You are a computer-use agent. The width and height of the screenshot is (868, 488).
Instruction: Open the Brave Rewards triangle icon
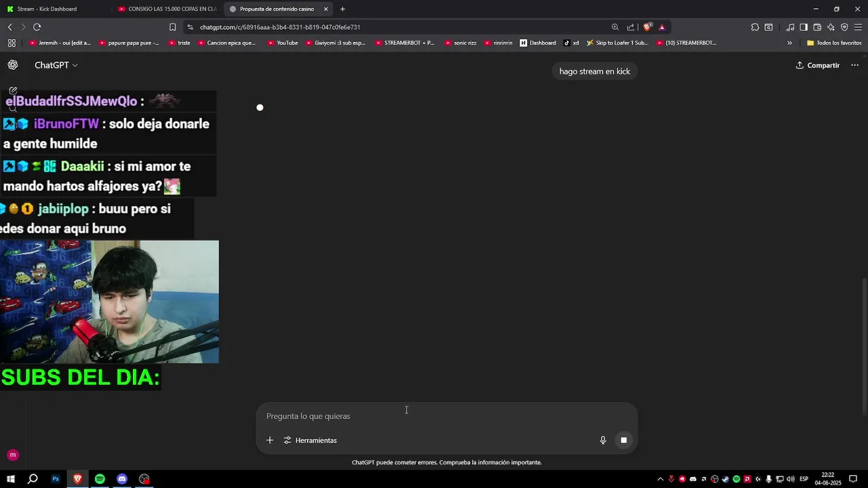pos(662,27)
